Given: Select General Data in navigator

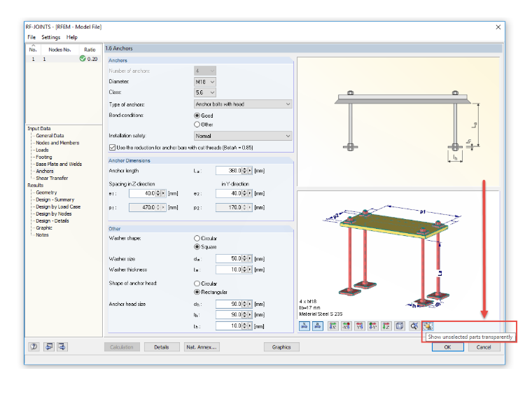Looking at the screenshot, I should [x=50, y=136].
